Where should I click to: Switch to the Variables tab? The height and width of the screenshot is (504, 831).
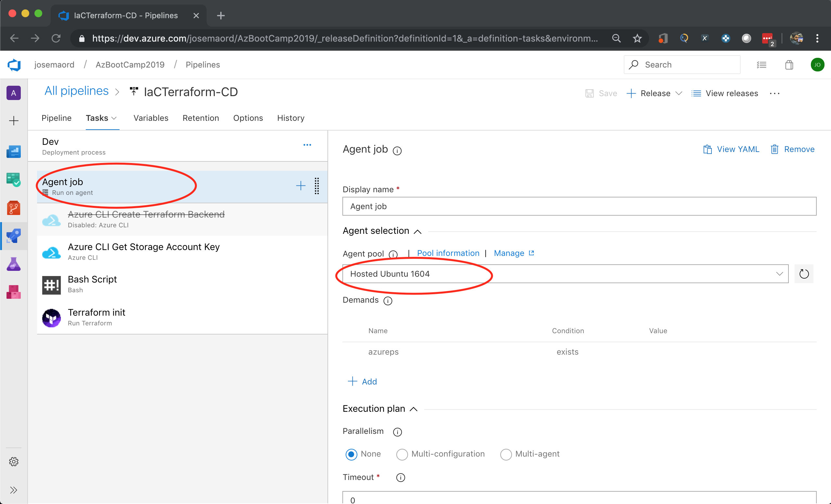[x=151, y=118]
